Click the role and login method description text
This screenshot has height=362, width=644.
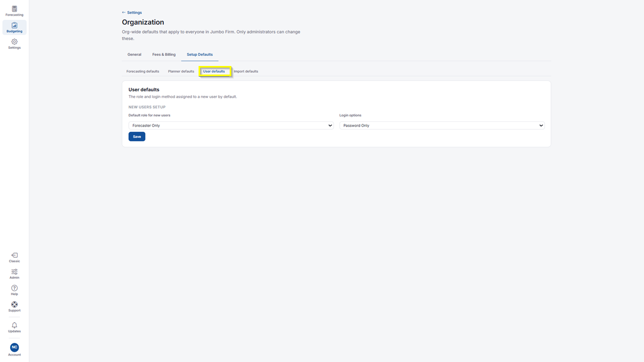click(x=183, y=97)
